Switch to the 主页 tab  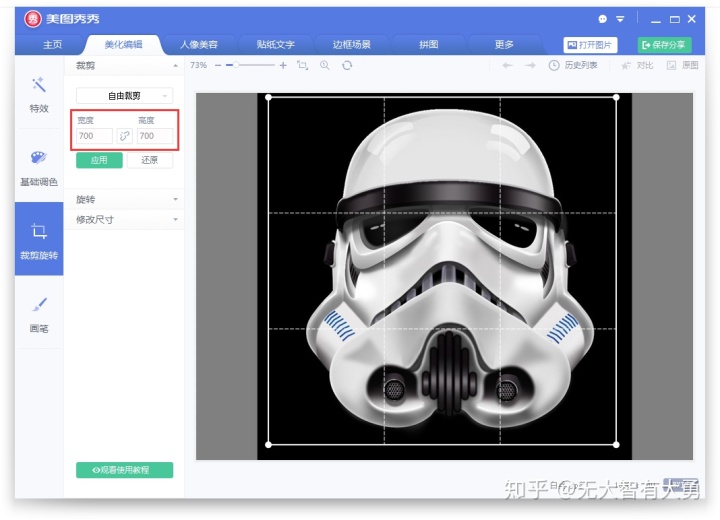pyautogui.click(x=53, y=45)
